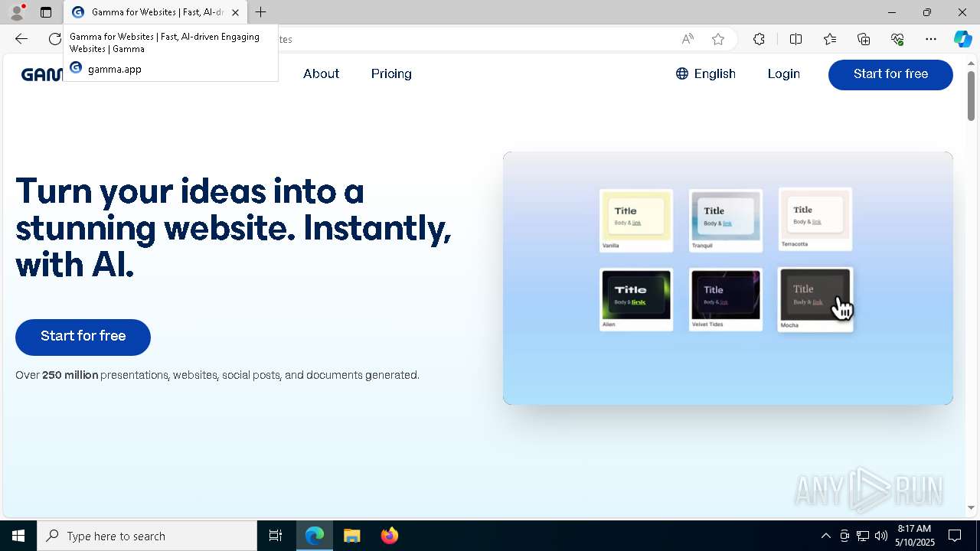This screenshot has width=980, height=551.
Task: Activate the Read aloud icon
Action: pos(688,39)
